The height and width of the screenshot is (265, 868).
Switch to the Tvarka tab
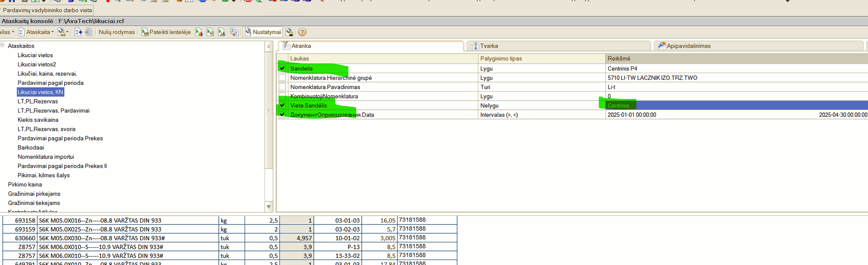tap(488, 46)
